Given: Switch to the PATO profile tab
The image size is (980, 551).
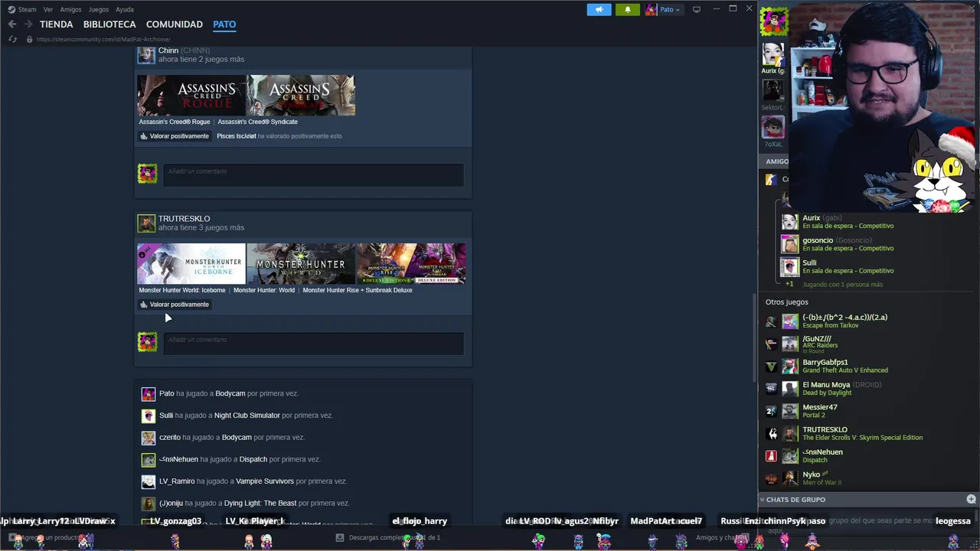Looking at the screenshot, I should click(x=224, y=24).
